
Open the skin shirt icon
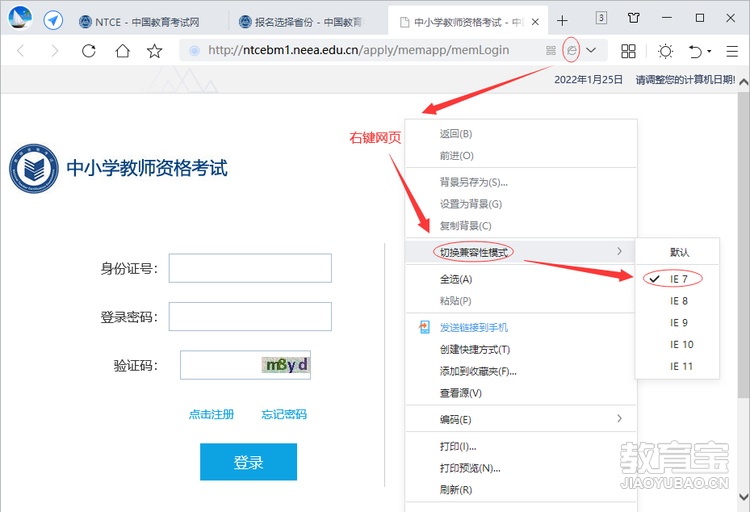(x=634, y=18)
